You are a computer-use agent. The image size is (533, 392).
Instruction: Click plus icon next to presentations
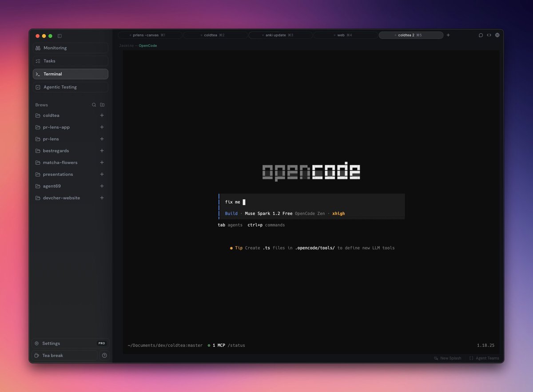(x=102, y=174)
